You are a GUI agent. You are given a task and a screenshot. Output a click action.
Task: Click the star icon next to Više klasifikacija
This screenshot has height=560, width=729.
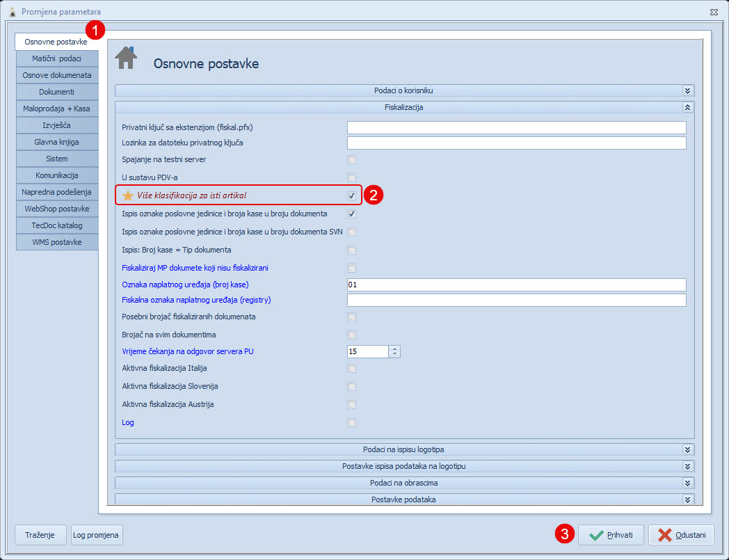[x=127, y=196]
